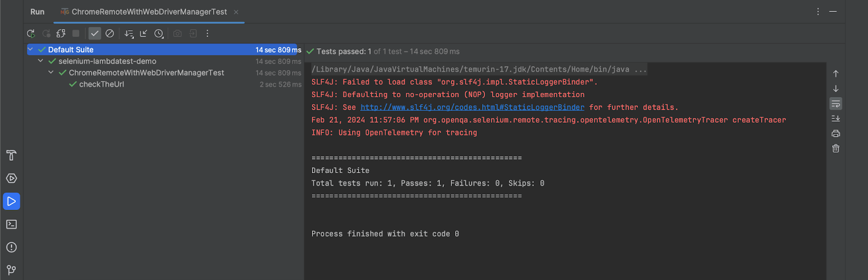Open the slf4j StaticLoggerBinder link

473,107
